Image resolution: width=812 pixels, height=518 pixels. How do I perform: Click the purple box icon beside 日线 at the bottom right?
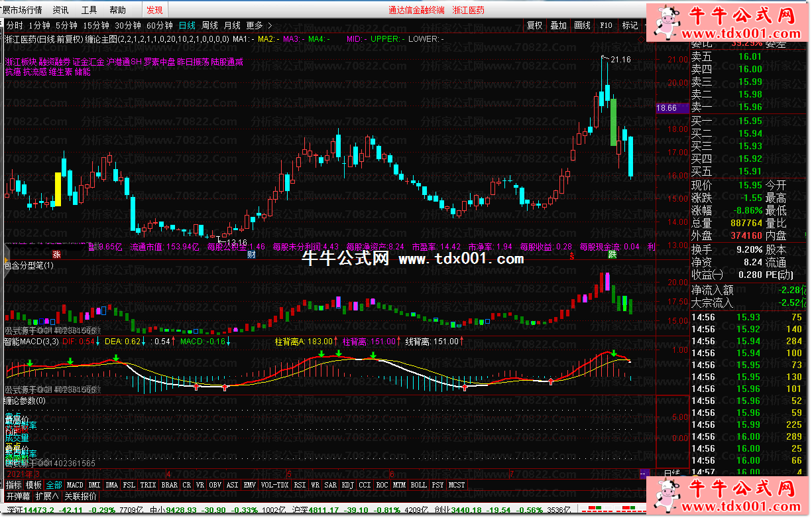[x=644, y=474]
